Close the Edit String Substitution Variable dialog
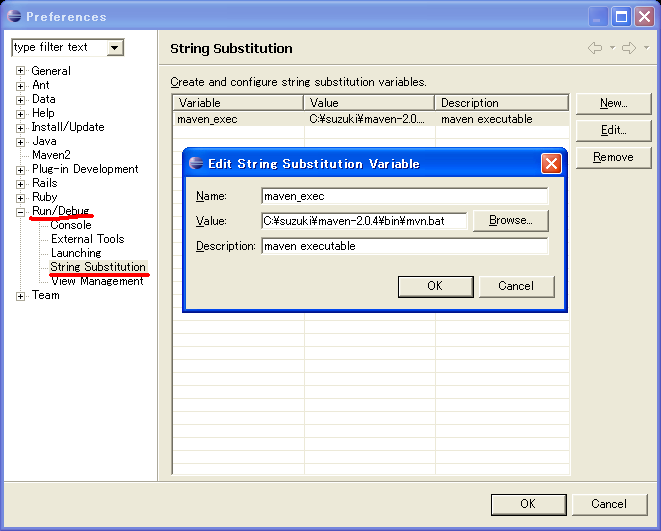The height and width of the screenshot is (531, 661). pyautogui.click(x=550, y=163)
